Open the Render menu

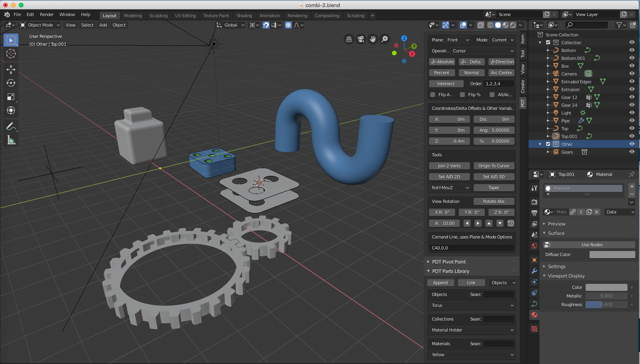pyautogui.click(x=47, y=14)
